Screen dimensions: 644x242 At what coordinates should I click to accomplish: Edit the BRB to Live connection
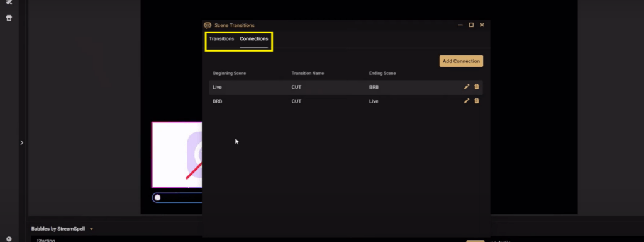click(x=467, y=101)
